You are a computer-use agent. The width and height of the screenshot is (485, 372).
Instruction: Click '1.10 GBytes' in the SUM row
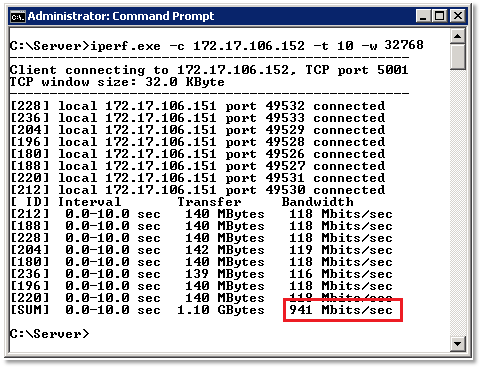[221, 310]
